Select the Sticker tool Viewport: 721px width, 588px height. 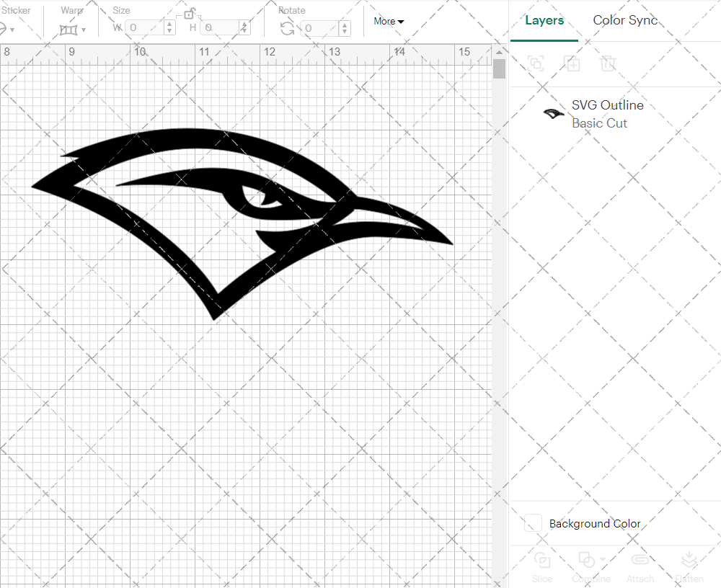click(6, 27)
